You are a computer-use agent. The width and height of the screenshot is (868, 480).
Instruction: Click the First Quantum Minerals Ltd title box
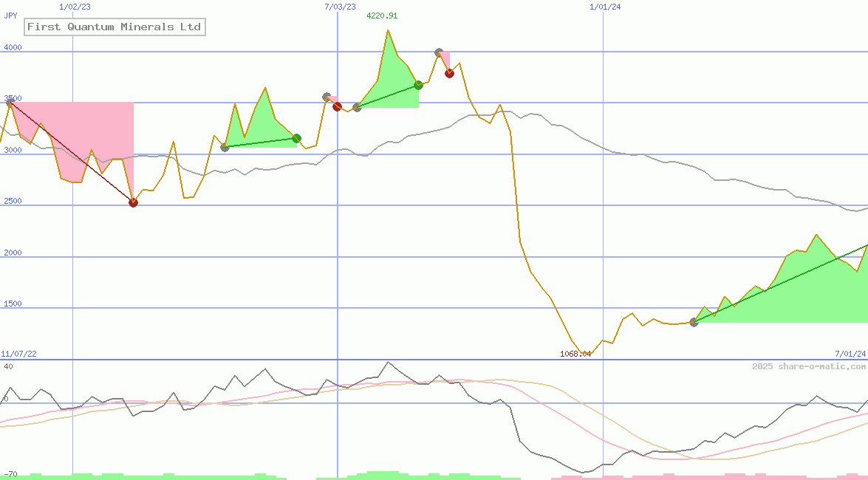pyautogui.click(x=113, y=27)
